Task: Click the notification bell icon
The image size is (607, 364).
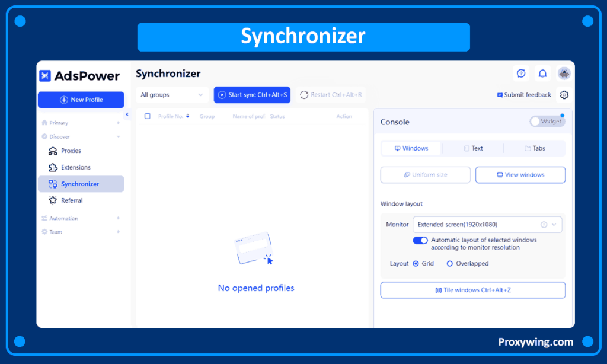Action: [x=542, y=74]
